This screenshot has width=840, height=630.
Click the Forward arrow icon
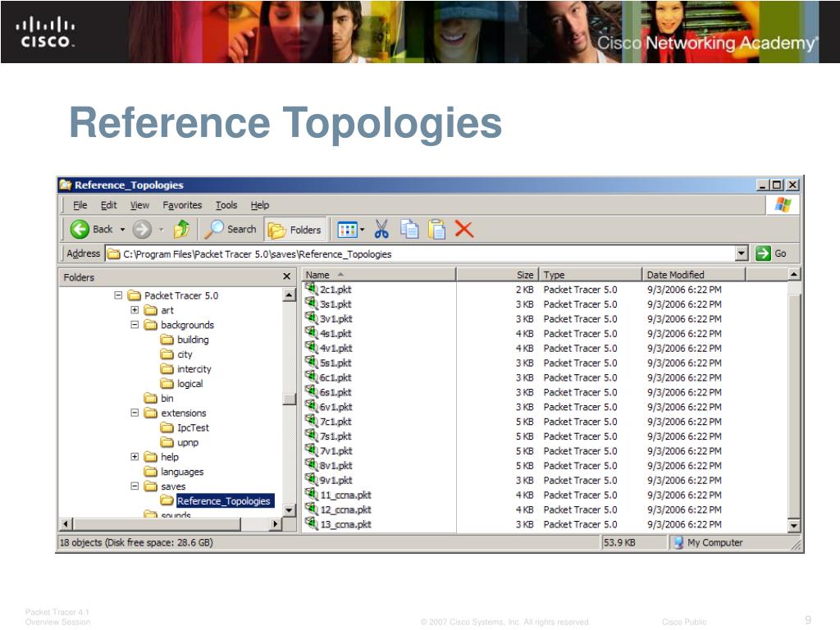coord(142,230)
